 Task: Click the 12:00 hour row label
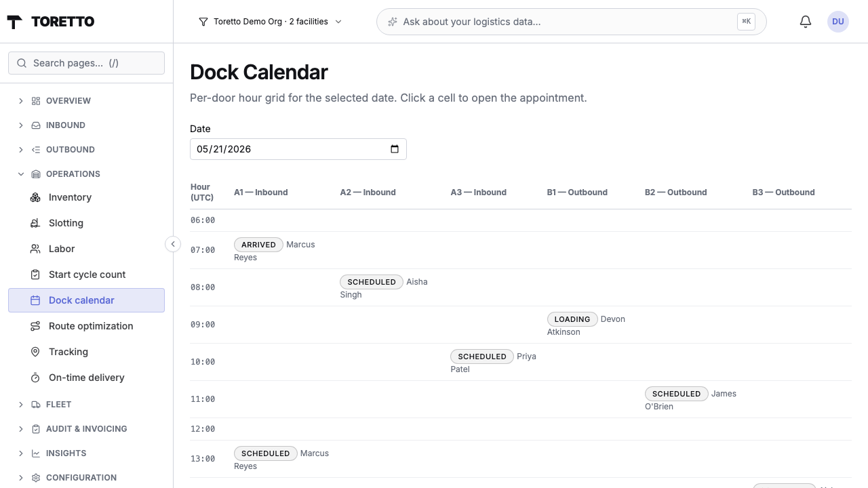point(203,429)
